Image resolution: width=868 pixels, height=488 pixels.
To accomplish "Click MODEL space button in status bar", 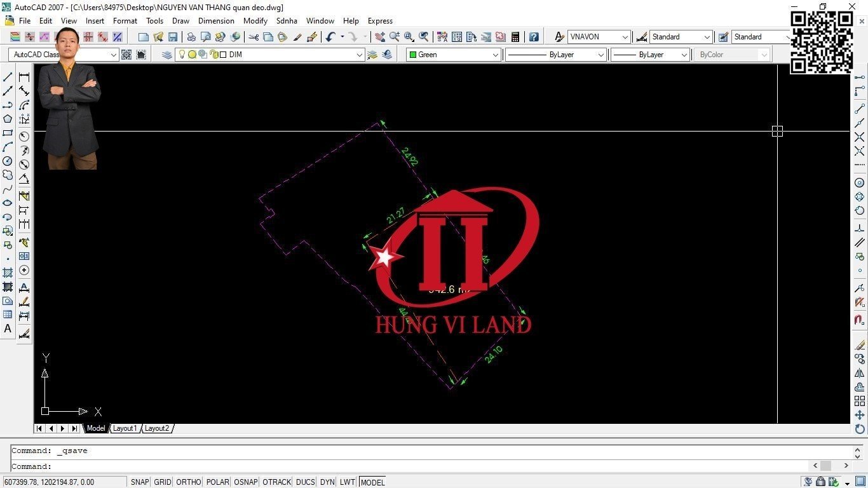I will [x=372, y=482].
